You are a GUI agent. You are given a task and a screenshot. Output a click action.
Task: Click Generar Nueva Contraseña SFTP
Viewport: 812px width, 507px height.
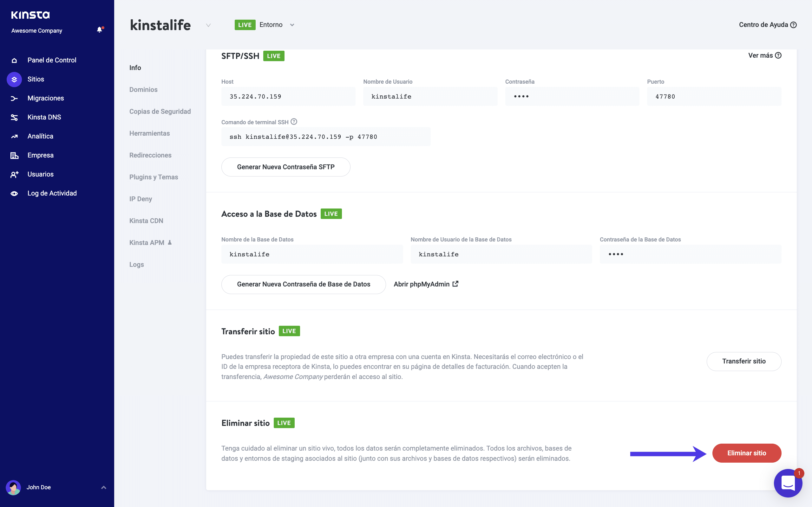point(285,167)
